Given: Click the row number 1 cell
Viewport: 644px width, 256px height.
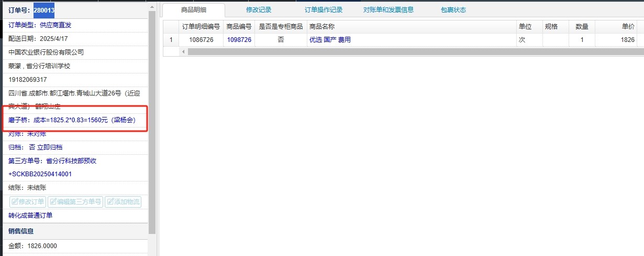Looking at the screenshot, I should click(171, 40).
